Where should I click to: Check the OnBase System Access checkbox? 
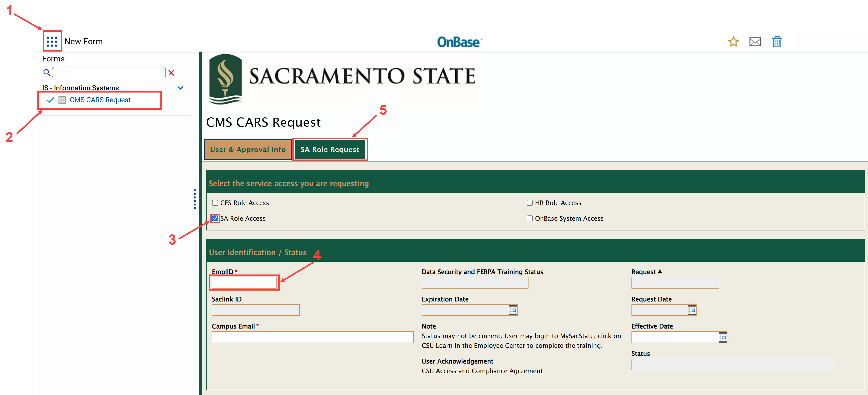(530, 218)
